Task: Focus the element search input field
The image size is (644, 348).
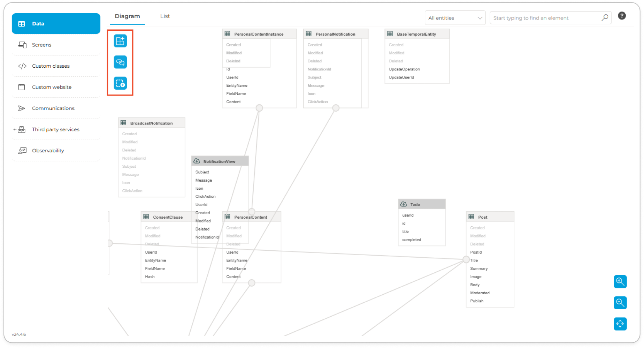Action: coord(545,18)
